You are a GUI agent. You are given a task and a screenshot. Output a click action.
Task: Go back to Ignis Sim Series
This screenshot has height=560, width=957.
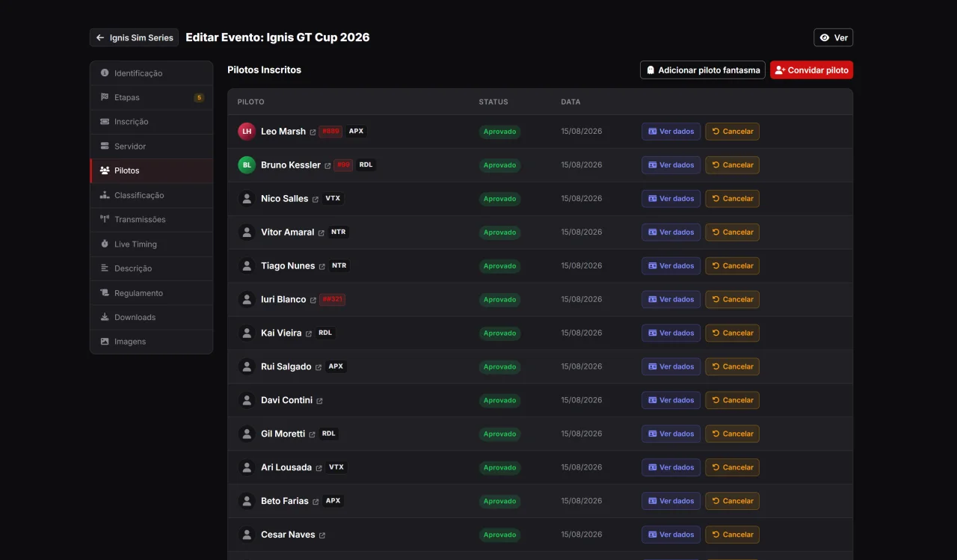(134, 37)
